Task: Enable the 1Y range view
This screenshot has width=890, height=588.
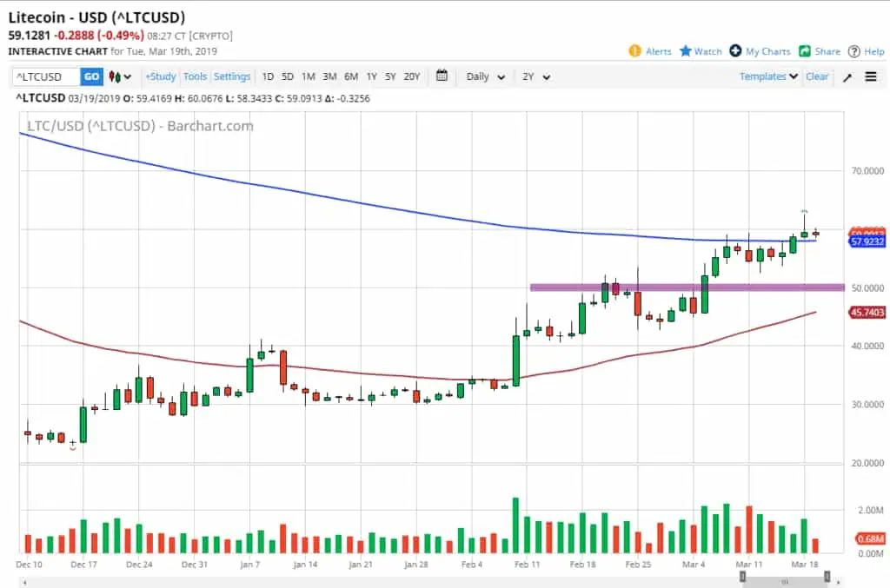Action: tap(371, 76)
